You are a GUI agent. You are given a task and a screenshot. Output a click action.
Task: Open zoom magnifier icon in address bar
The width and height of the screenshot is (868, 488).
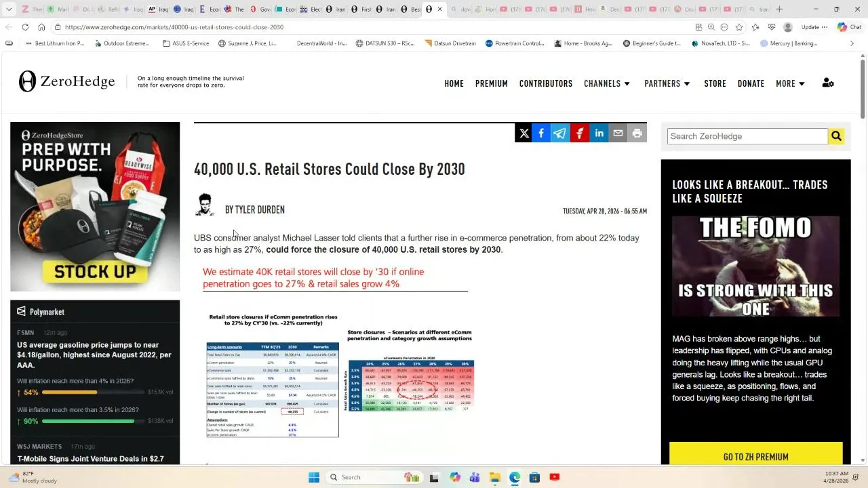point(711,27)
